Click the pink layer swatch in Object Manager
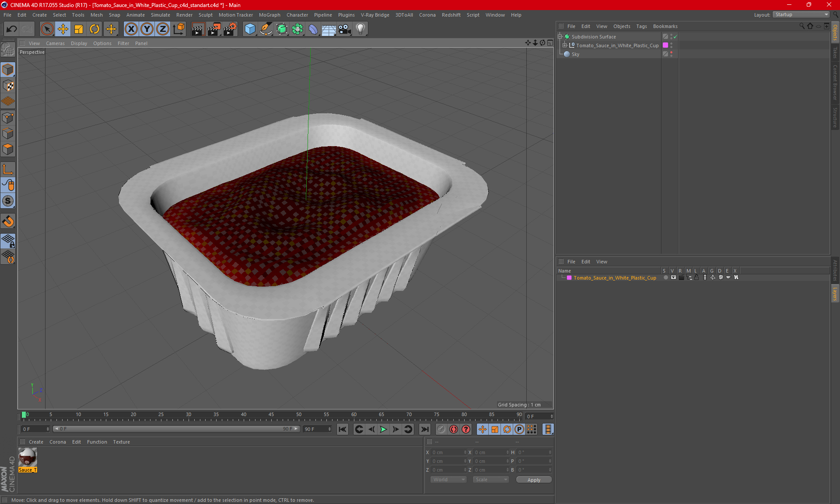Image resolution: width=840 pixels, height=504 pixels. pyautogui.click(x=665, y=45)
